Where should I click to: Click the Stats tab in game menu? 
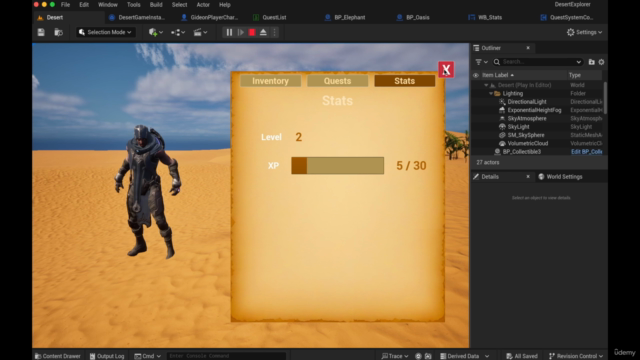[404, 81]
